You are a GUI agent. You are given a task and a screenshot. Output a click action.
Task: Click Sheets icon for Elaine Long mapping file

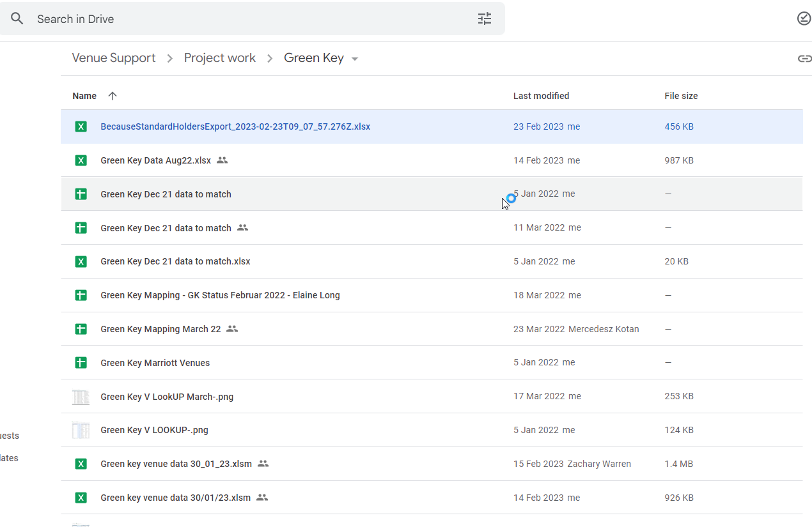point(81,295)
